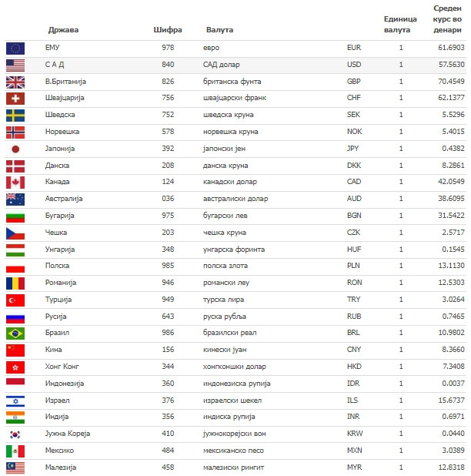Select the United Kingdom flag icon

click(15, 82)
